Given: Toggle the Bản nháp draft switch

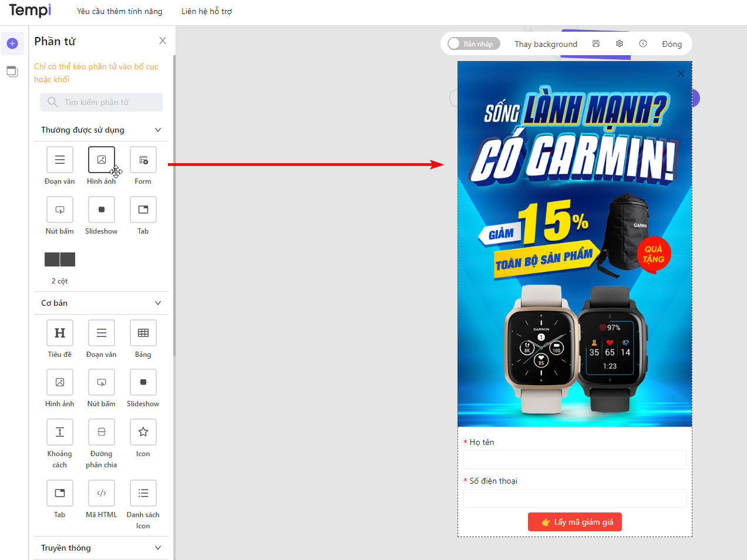Looking at the screenshot, I should [473, 43].
